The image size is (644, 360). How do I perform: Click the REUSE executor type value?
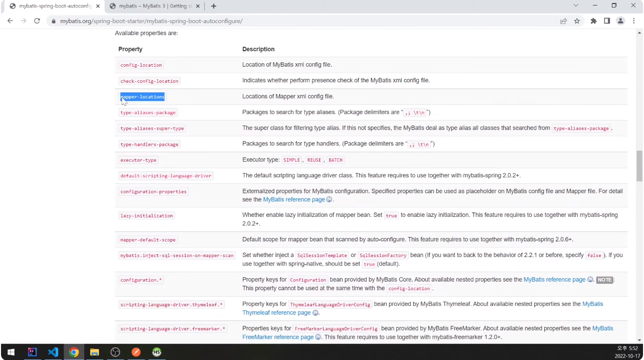pyautogui.click(x=314, y=160)
